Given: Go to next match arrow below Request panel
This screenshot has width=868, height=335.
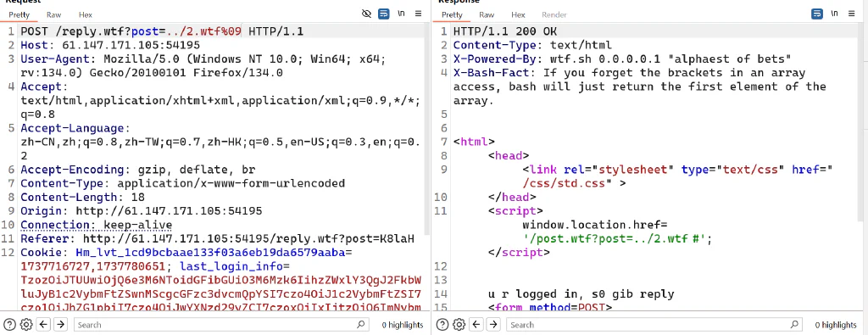Looking at the screenshot, I should click(x=60, y=325).
